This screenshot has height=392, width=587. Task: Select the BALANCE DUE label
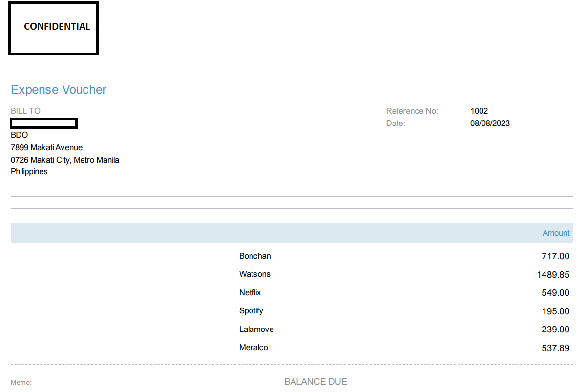(x=316, y=382)
